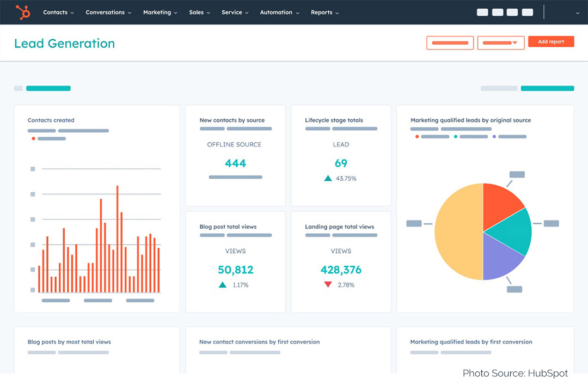Screen dimensions: 588x385
Task: Click the Add report button
Action: tap(551, 41)
